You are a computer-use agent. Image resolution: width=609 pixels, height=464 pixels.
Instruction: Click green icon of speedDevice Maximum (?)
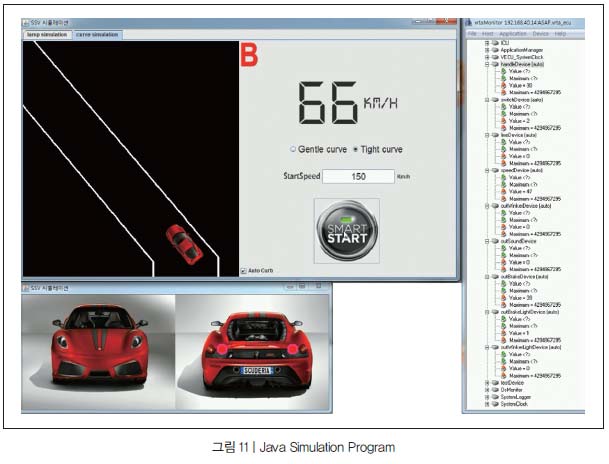[x=503, y=184]
